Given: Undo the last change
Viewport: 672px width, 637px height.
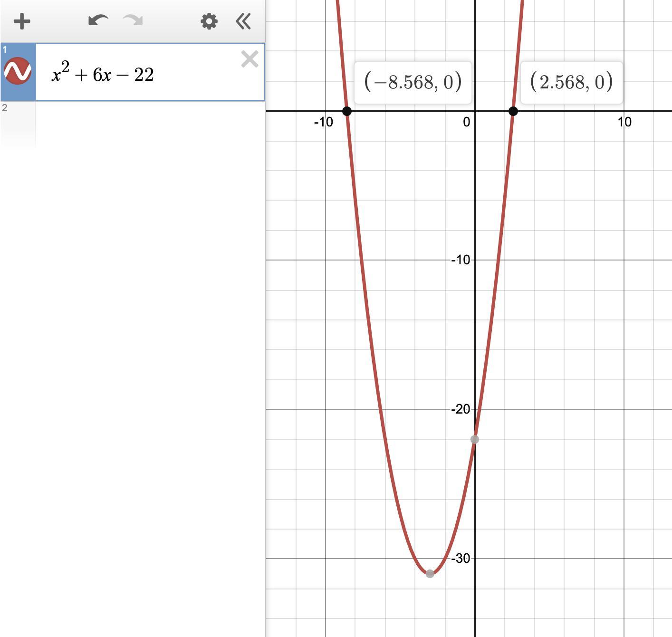Looking at the screenshot, I should click(98, 21).
